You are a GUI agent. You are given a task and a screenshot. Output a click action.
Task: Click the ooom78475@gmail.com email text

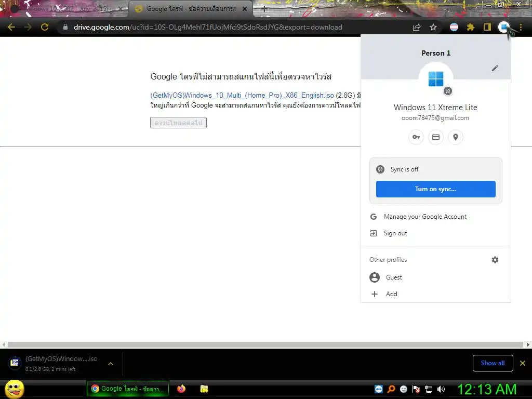coord(435,118)
